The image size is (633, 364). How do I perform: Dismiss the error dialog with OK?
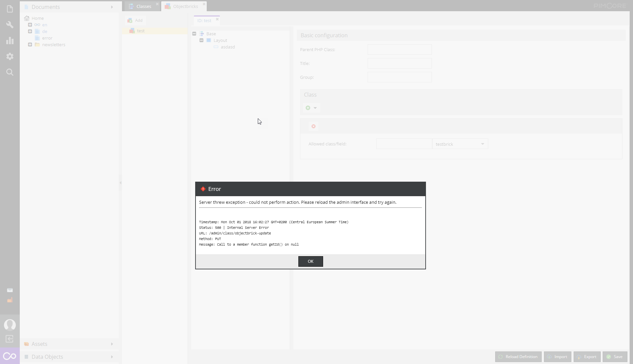tap(311, 261)
